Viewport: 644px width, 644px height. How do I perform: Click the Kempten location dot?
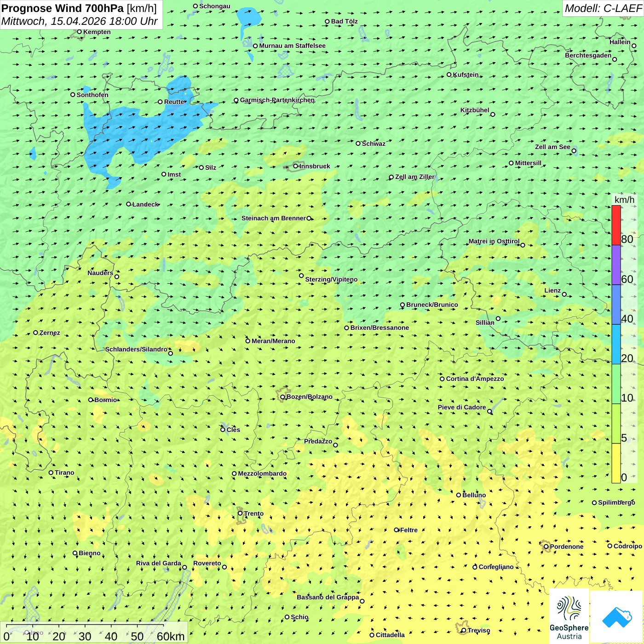click(x=80, y=32)
